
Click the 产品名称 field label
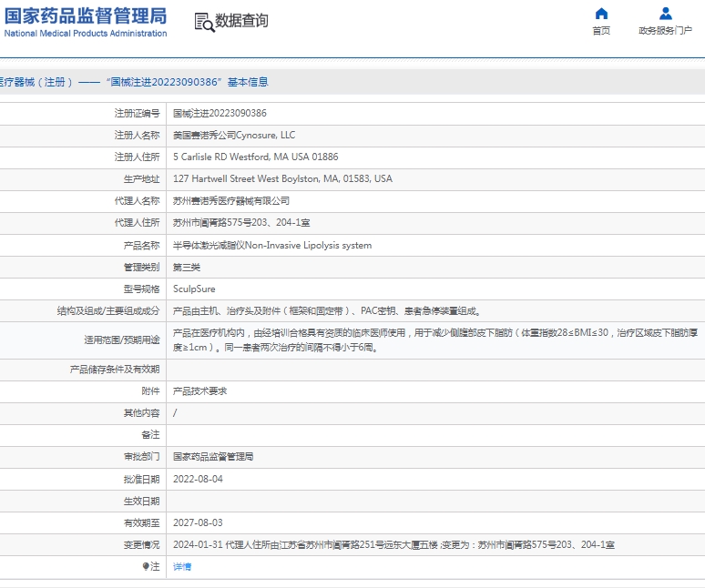click(141, 245)
